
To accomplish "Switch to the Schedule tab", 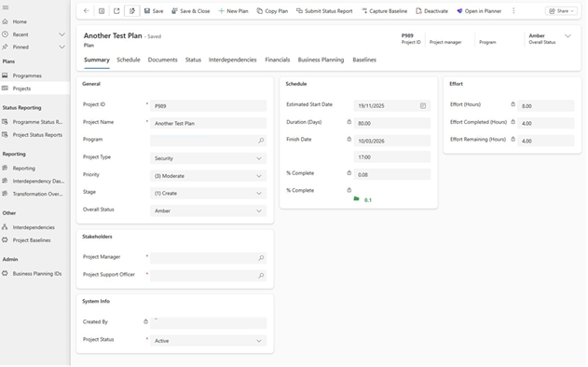I will tap(129, 60).
